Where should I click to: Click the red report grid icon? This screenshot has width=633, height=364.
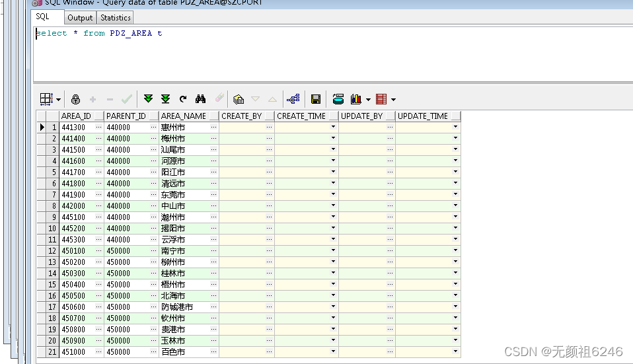click(x=381, y=99)
